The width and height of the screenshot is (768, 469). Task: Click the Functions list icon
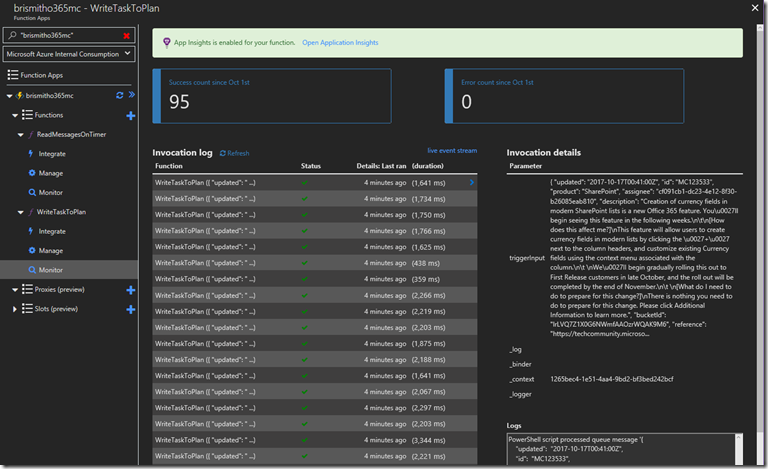tap(27, 115)
